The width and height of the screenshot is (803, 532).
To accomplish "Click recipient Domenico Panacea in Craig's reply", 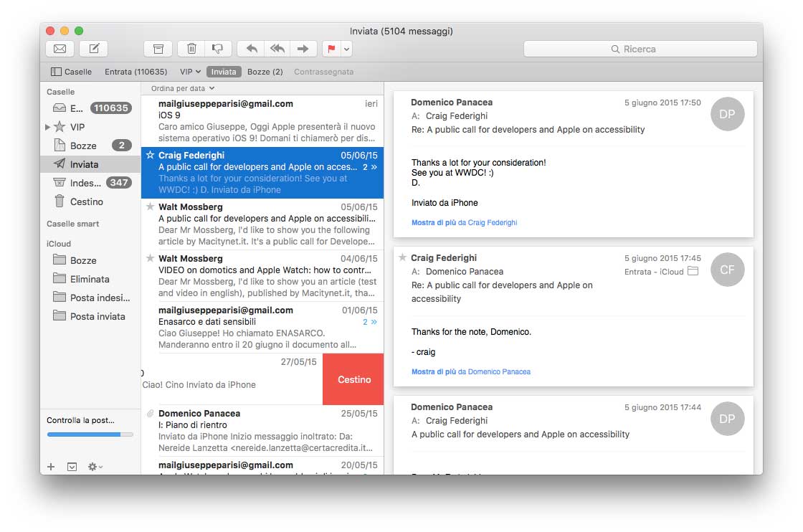I will 465,271.
